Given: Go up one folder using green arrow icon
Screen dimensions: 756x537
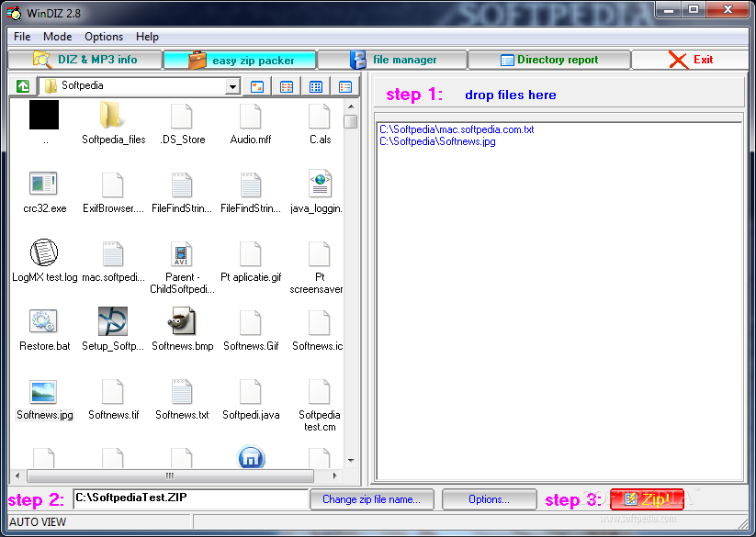Looking at the screenshot, I should (x=23, y=86).
